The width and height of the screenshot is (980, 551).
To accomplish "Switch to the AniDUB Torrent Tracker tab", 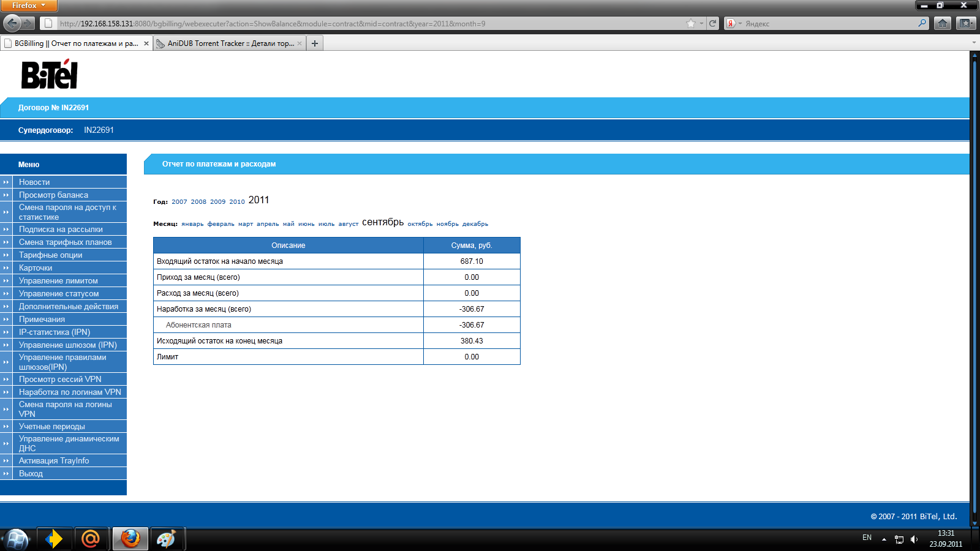I will [x=230, y=43].
